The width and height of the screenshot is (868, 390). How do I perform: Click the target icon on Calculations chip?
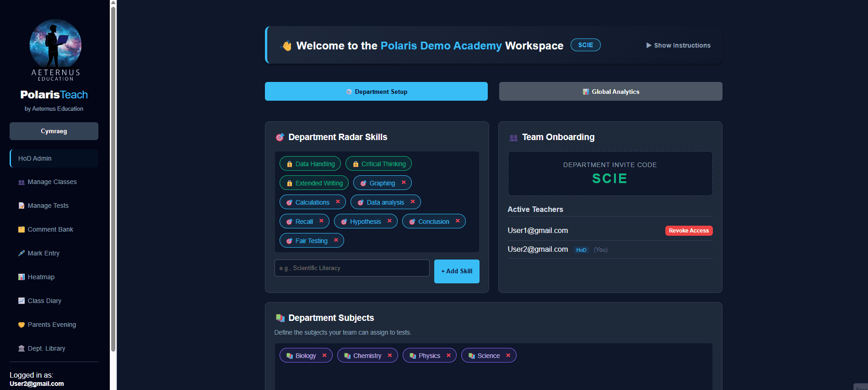289,202
